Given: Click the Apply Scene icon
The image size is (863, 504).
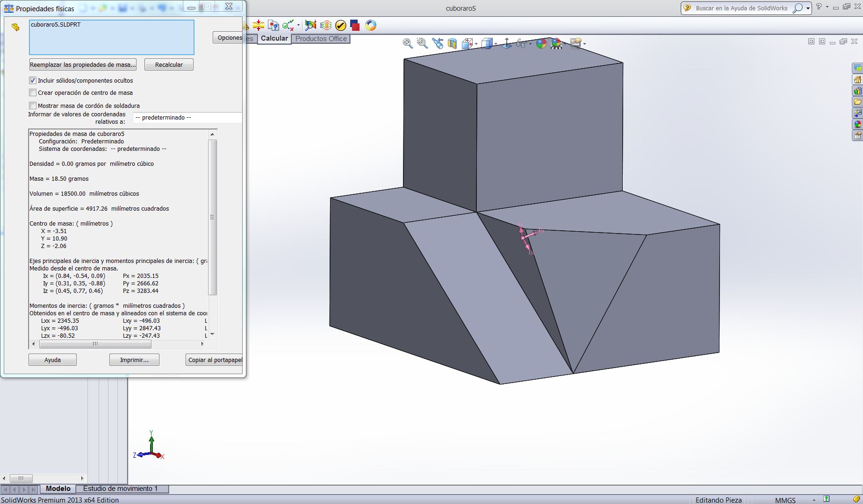Looking at the screenshot, I should 556,43.
